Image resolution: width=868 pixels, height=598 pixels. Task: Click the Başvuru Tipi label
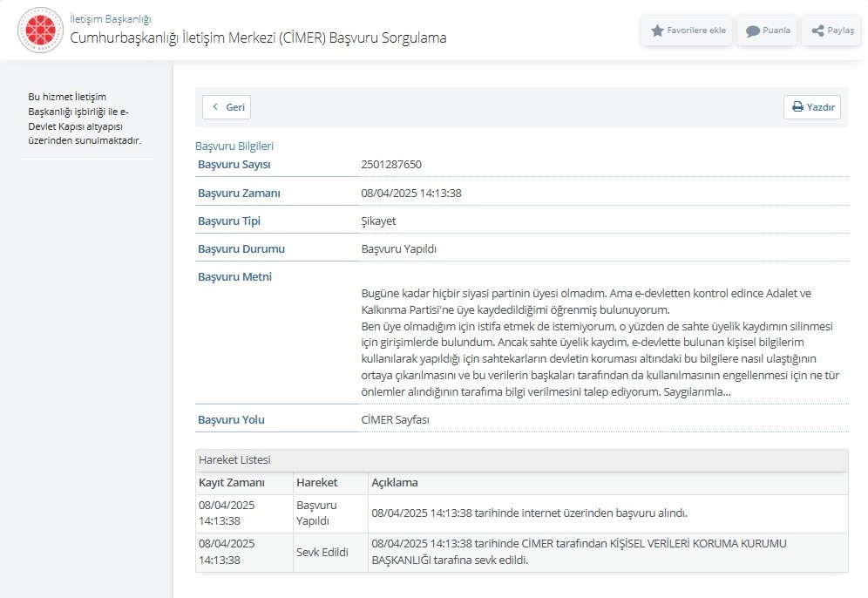coord(229,221)
